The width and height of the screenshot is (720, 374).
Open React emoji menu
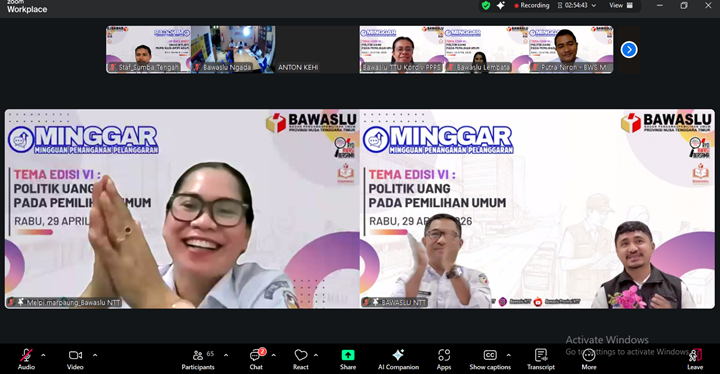coord(301,359)
